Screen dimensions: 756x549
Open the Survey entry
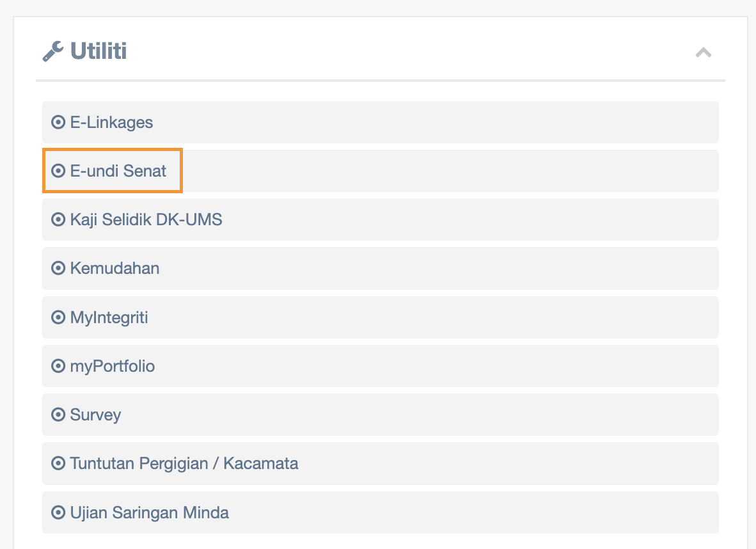click(x=96, y=415)
